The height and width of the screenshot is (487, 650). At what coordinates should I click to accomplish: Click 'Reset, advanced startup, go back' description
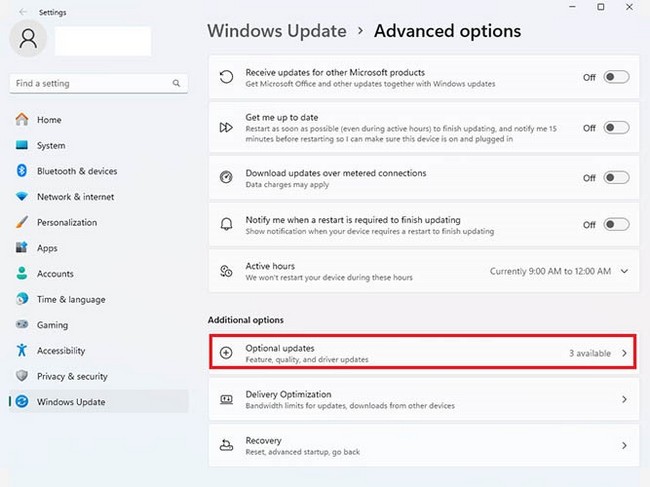pos(303,452)
